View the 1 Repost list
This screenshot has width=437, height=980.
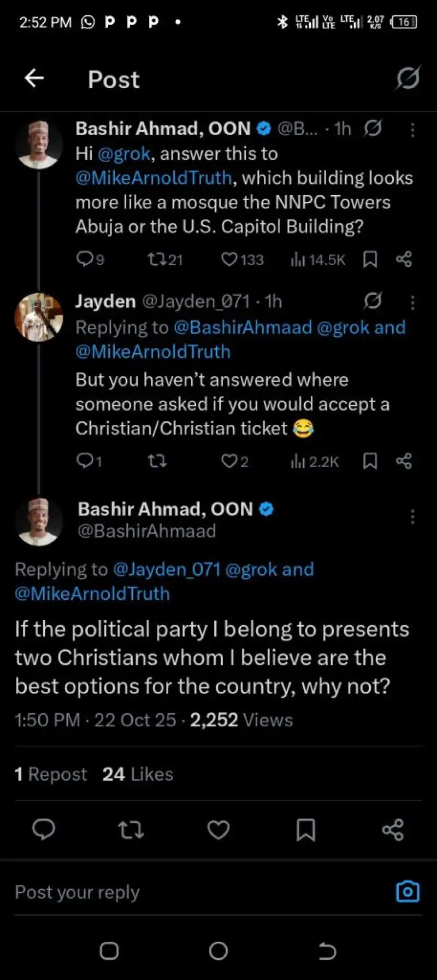(x=51, y=774)
